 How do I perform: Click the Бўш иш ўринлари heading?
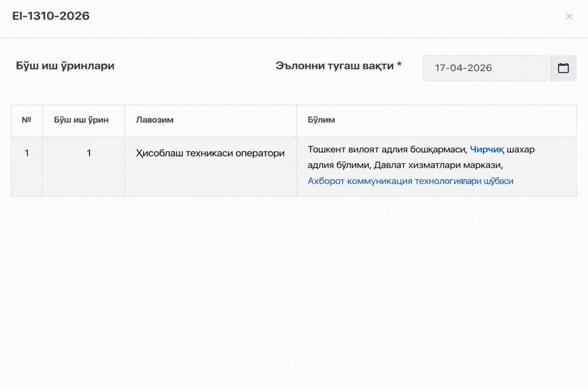(x=65, y=66)
